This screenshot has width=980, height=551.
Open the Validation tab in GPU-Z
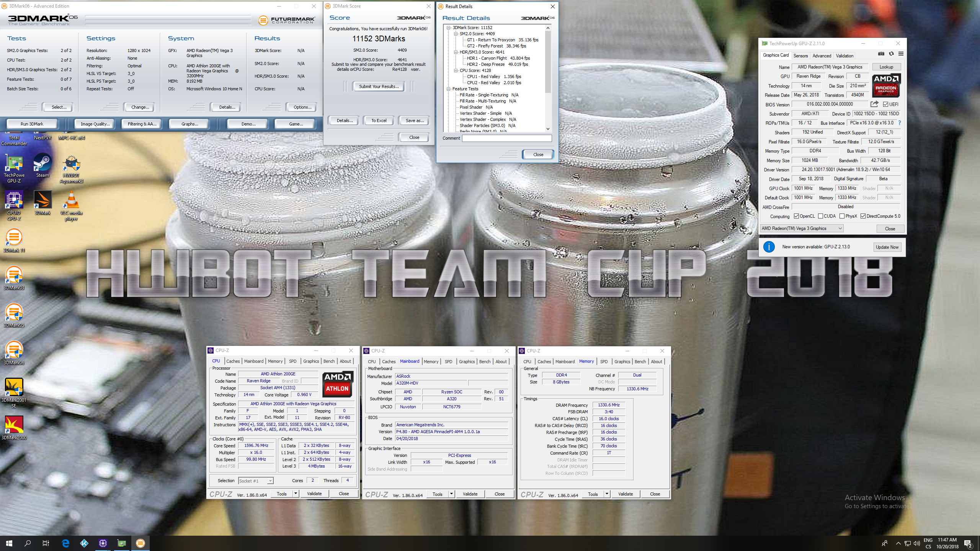click(x=844, y=55)
